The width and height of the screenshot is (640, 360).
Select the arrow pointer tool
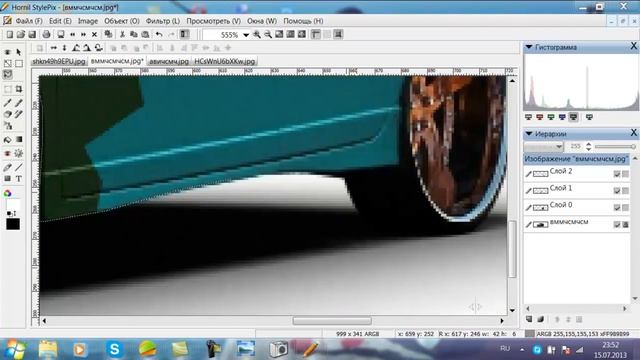tap(19, 52)
